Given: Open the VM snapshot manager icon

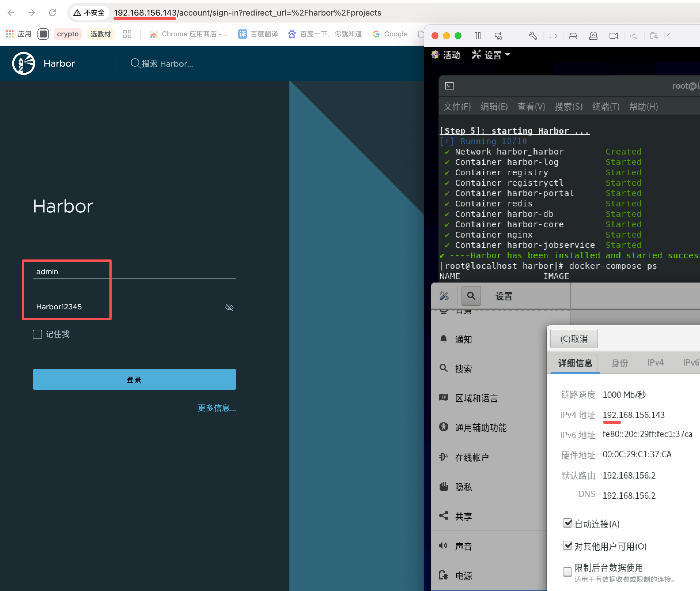Looking at the screenshot, I should [x=497, y=36].
